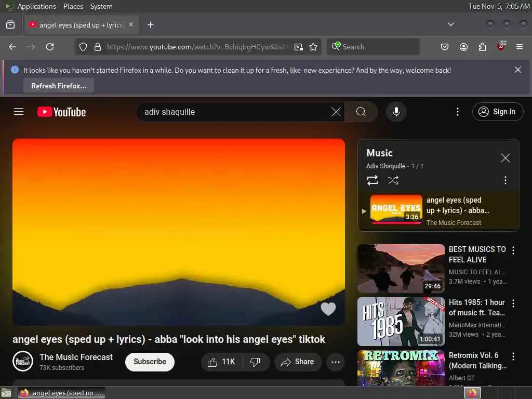Open a new tab

[150, 25]
